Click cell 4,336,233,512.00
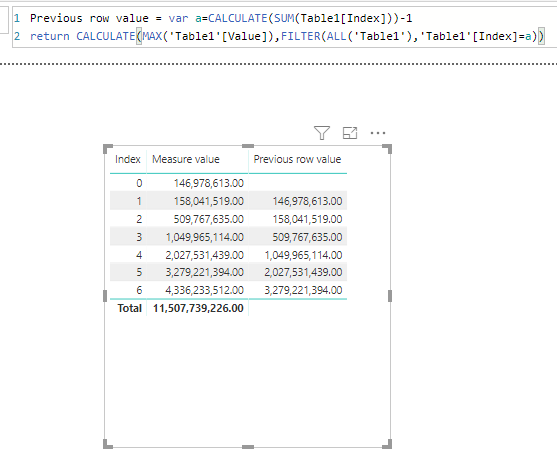Viewport: 557px width, 476px height. (x=205, y=290)
